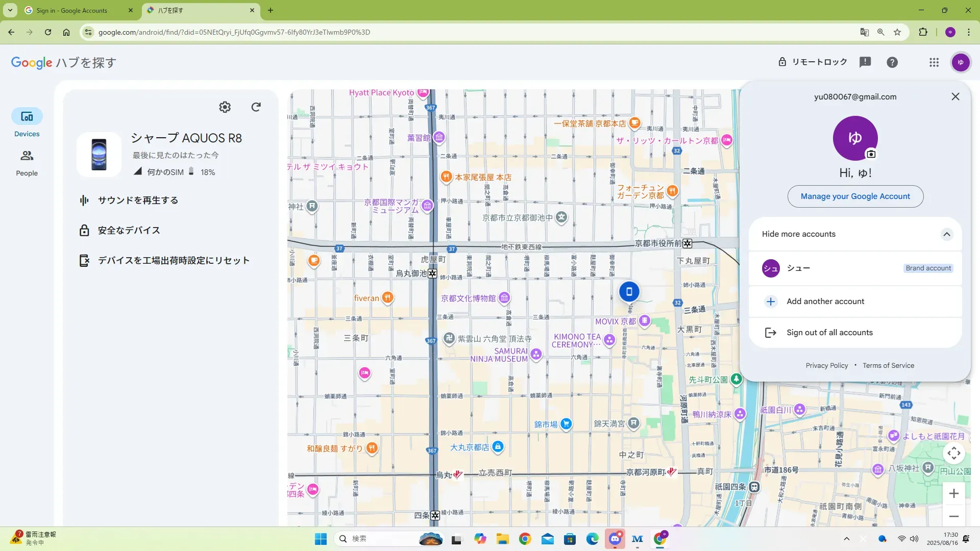Open the send feedback icon
Image resolution: width=980 pixels, height=551 pixels.
pyautogui.click(x=865, y=62)
